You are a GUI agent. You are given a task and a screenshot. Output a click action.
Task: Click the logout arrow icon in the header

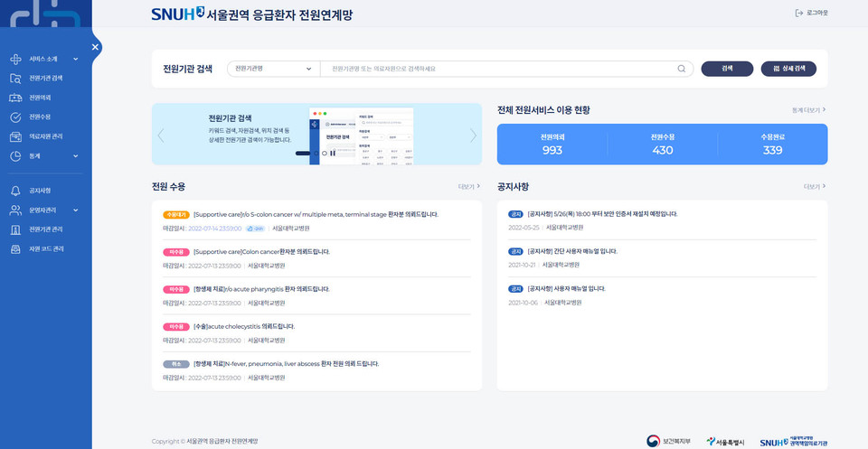coord(798,13)
